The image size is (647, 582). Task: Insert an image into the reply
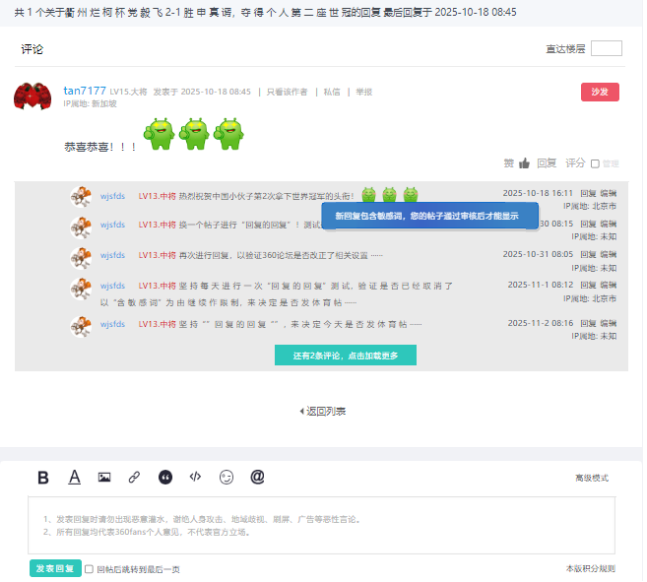104,478
